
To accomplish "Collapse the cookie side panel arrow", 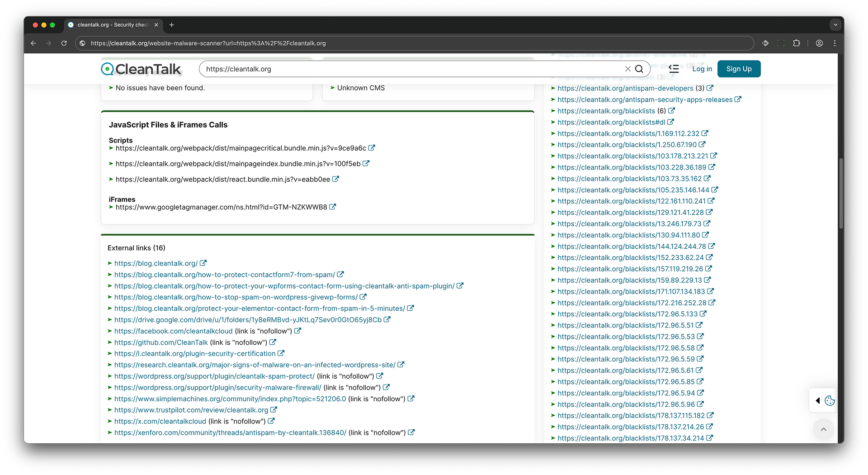I will coord(817,400).
